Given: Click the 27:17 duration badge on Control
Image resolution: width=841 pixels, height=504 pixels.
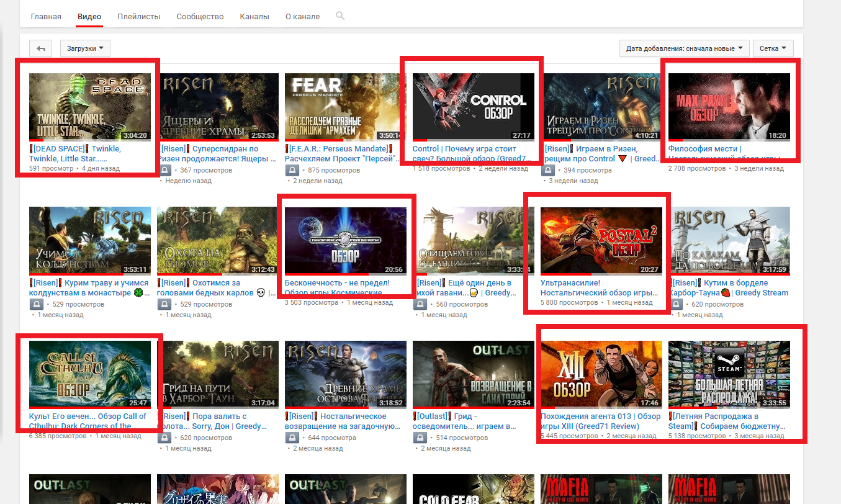Looking at the screenshot, I should pos(521,135).
